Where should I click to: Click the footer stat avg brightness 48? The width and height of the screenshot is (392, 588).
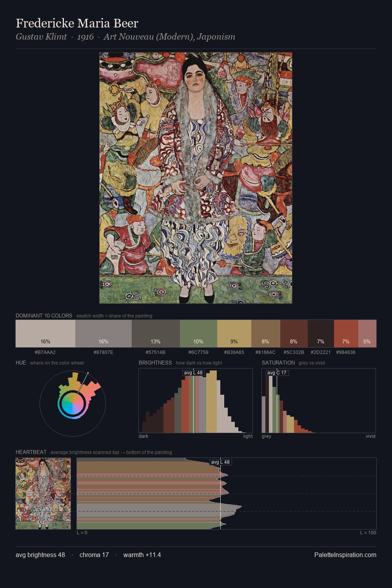(x=40, y=555)
